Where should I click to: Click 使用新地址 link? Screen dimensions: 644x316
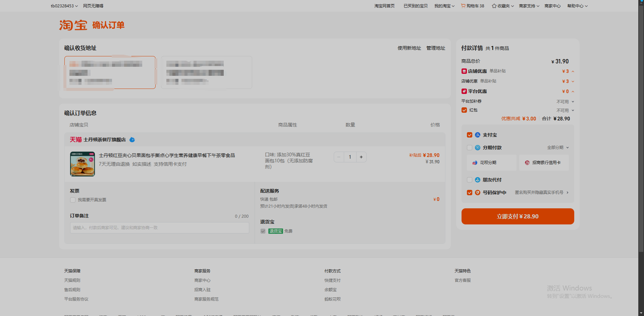coord(409,48)
